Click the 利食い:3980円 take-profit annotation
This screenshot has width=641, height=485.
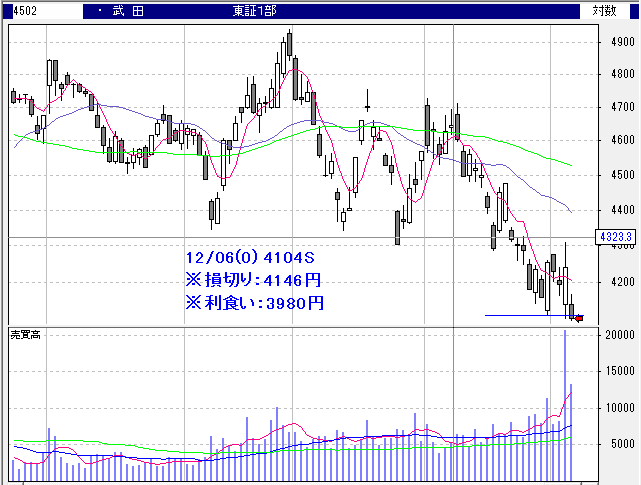pos(255,302)
